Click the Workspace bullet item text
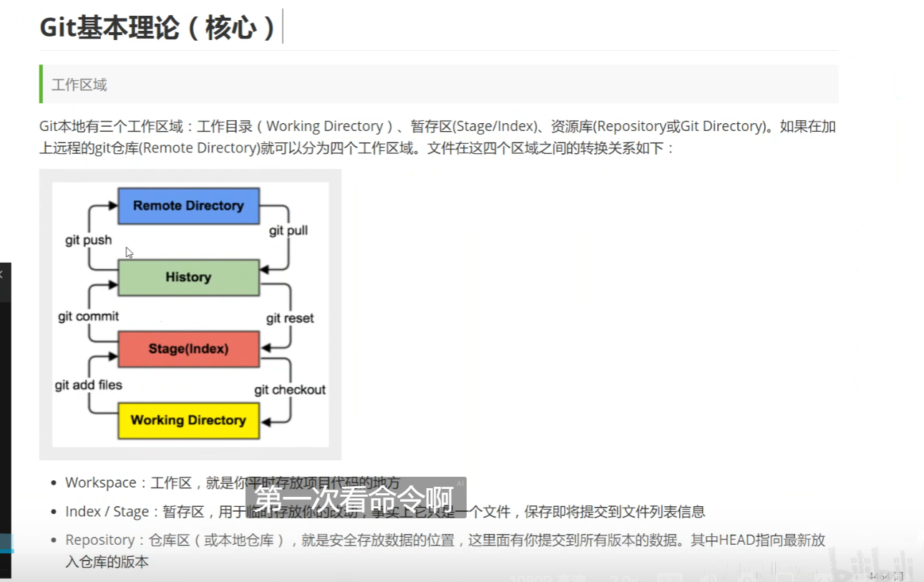Screen dimensions: 924x582 coord(233,483)
